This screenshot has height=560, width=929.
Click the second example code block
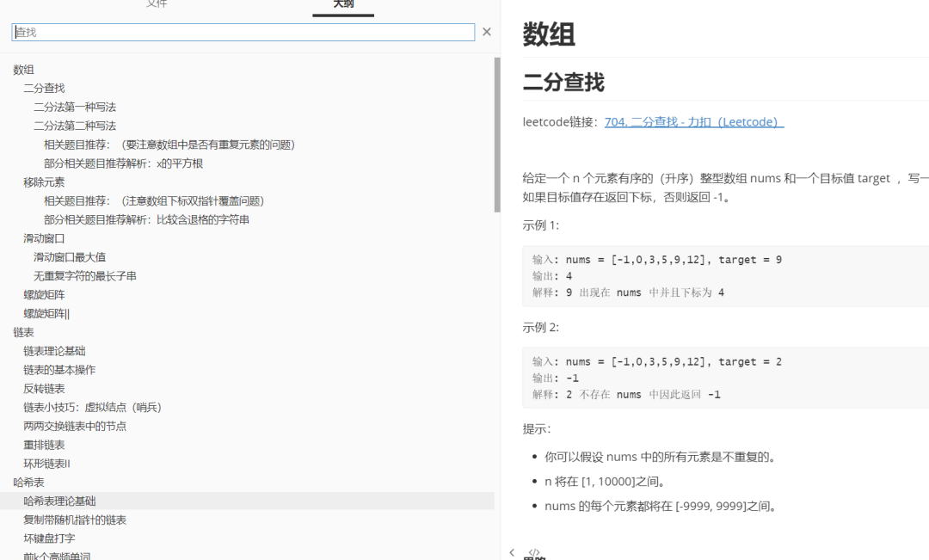point(726,378)
